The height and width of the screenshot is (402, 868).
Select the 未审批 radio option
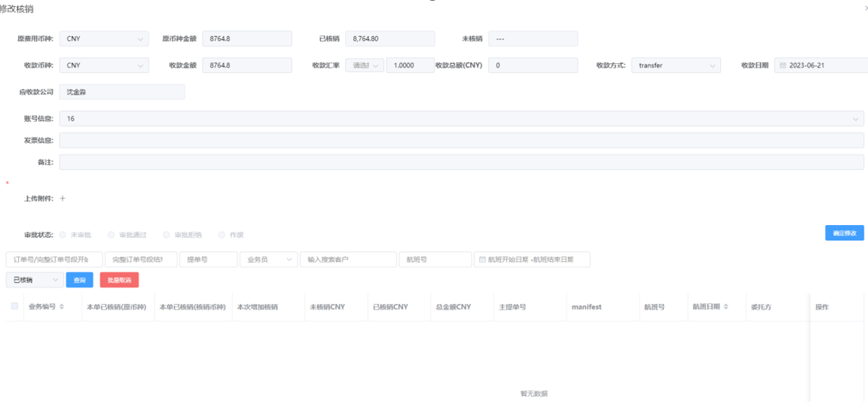[x=63, y=234]
